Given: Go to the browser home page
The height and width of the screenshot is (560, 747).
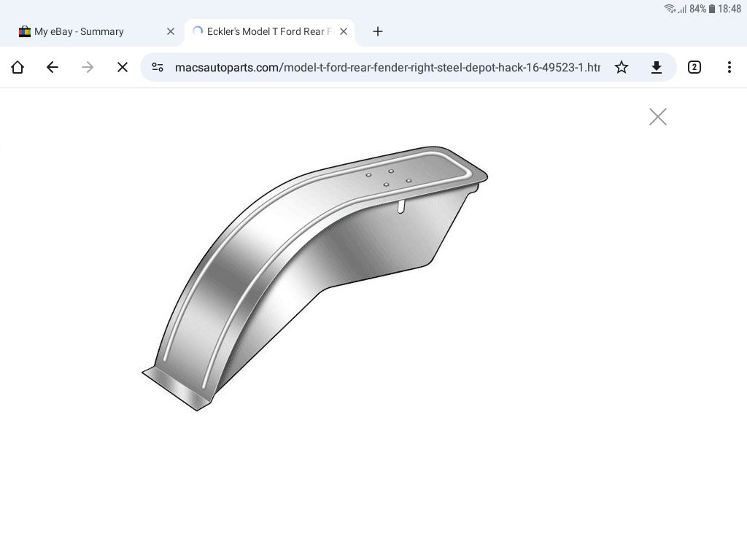Looking at the screenshot, I should click(x=18, y=67).
